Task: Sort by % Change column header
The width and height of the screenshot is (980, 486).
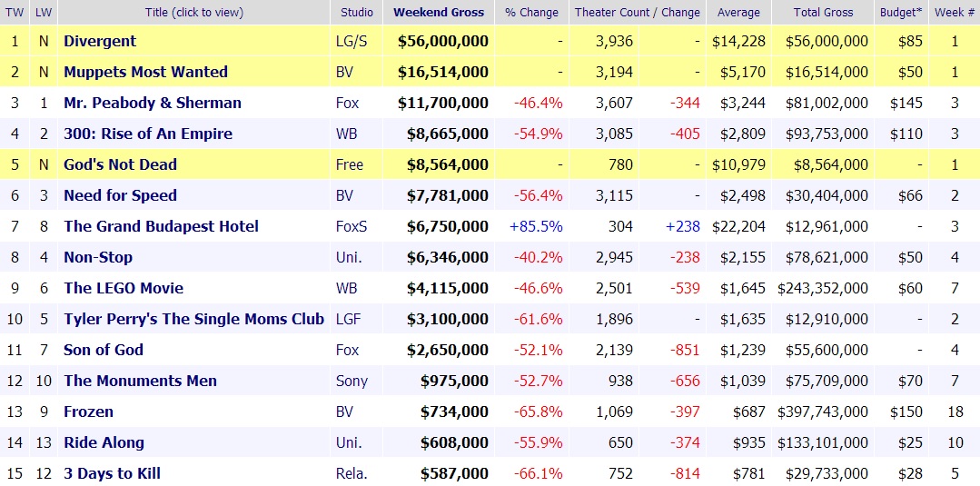Action: coord(531,13)
